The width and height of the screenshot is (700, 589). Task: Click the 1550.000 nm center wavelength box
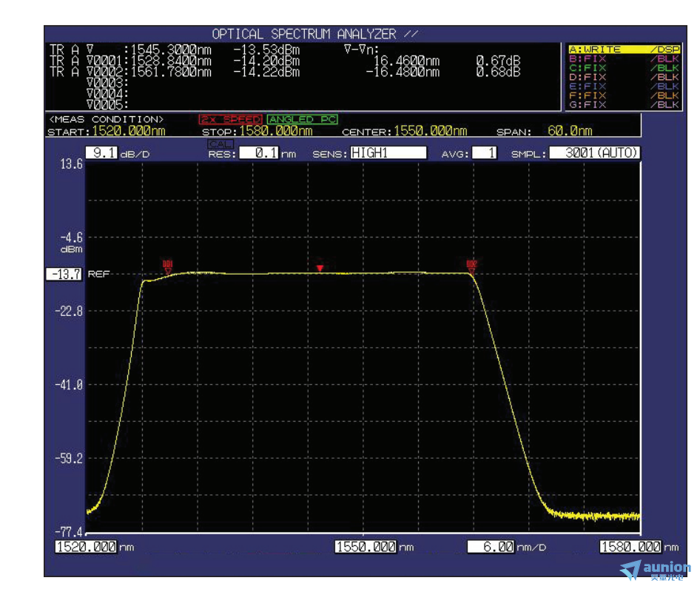(366, 547)
